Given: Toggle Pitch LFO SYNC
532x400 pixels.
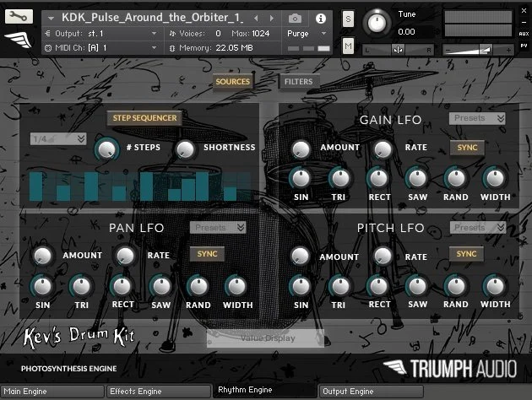Looking at the screenshot, I should 466,254.
